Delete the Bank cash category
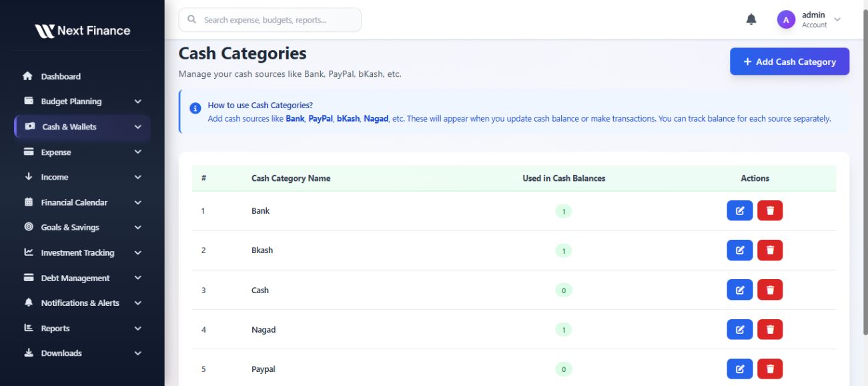Viewport: 868px width, 386px height. tap(770, 211)
